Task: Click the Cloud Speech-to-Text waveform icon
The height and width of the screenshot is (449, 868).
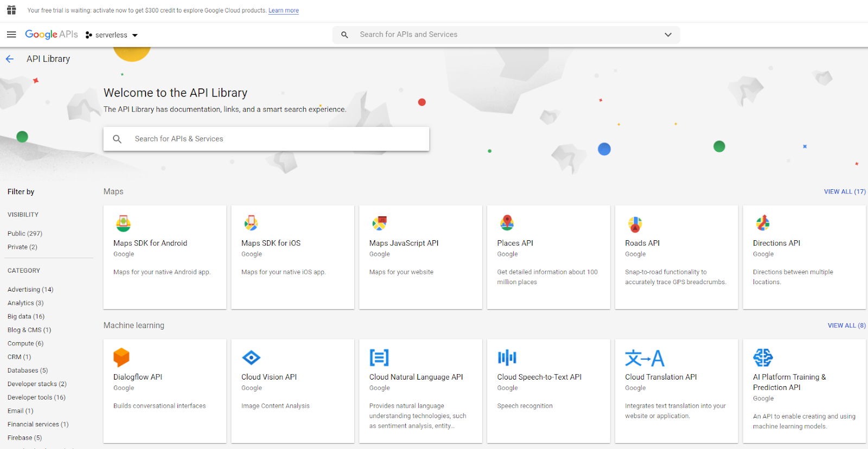Action: [507, 357]
